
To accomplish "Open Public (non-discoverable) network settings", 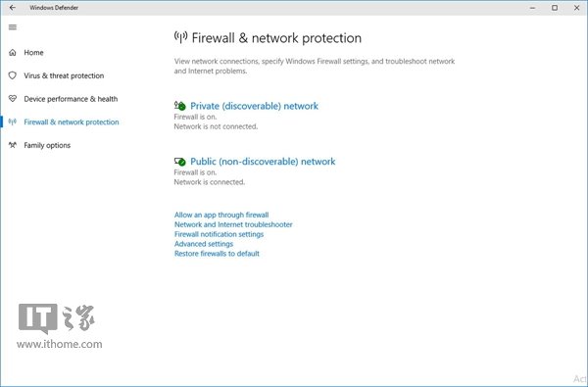I will point(263,162).
